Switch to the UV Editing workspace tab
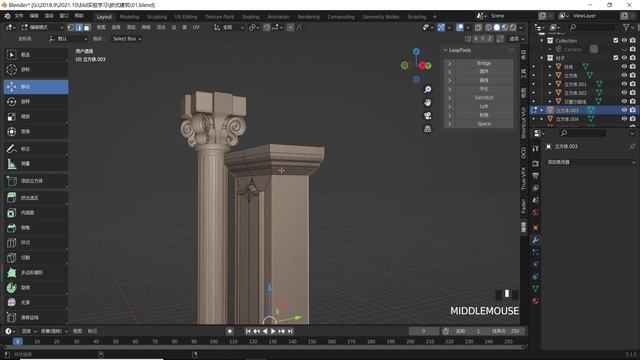Viewport: 640px width, 360px height. [186, 17]
